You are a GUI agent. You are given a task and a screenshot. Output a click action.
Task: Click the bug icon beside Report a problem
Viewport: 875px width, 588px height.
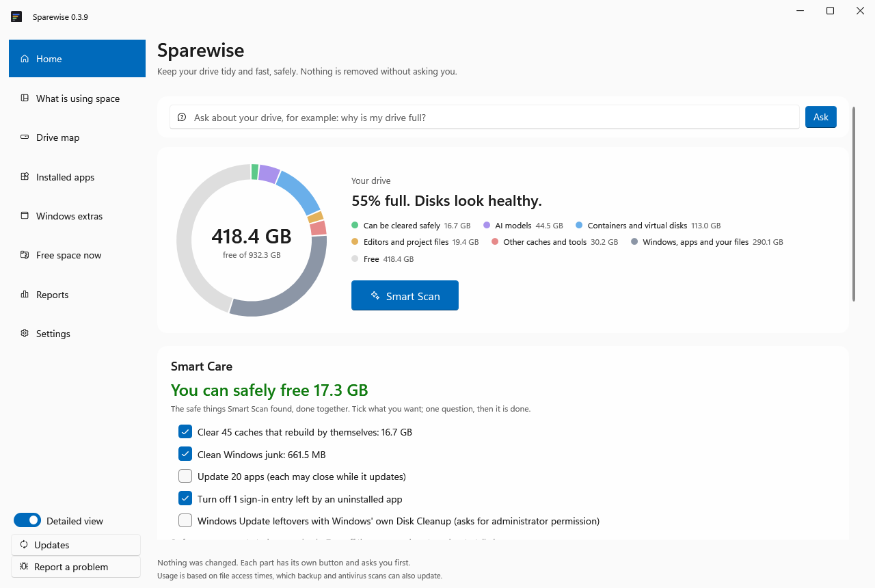(24, 567)
